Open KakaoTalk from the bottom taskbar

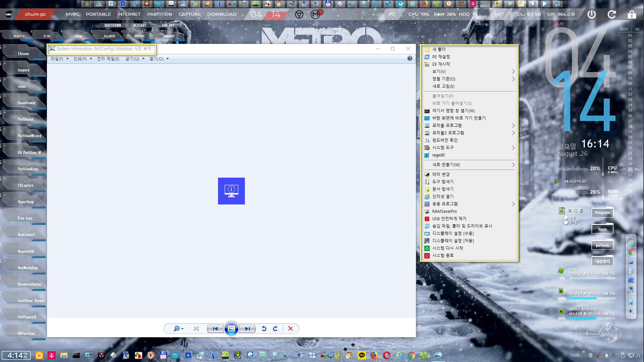[362, 355]
